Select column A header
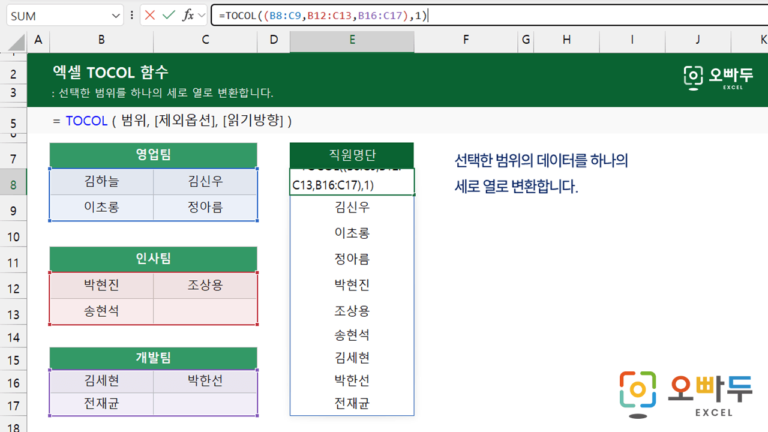The image size is (768, 432). pos(38,40)
